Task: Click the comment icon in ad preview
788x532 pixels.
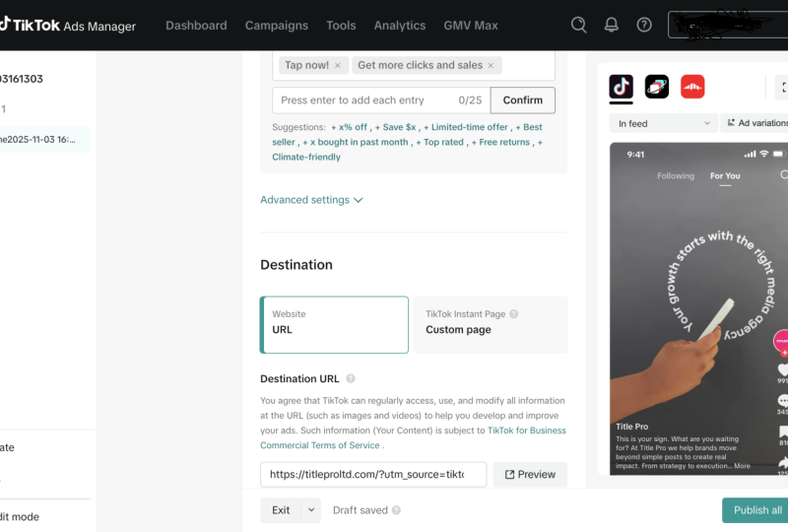Action: pos(783,401)
